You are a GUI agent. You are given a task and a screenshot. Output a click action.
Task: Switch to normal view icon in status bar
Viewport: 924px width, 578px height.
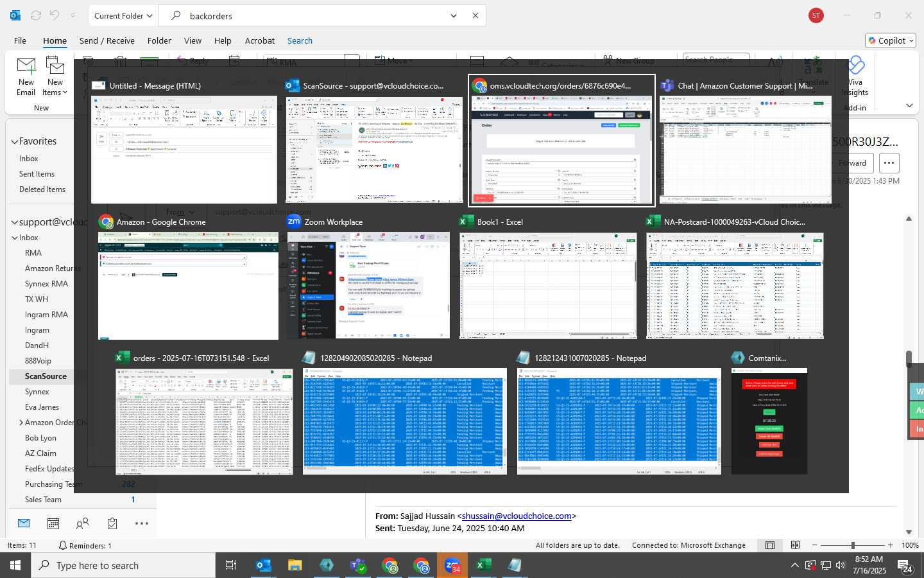click(x=770, y=545)
